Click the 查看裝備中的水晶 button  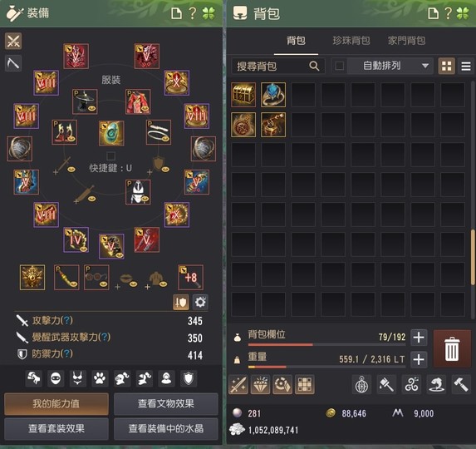(x=166, y=429)
